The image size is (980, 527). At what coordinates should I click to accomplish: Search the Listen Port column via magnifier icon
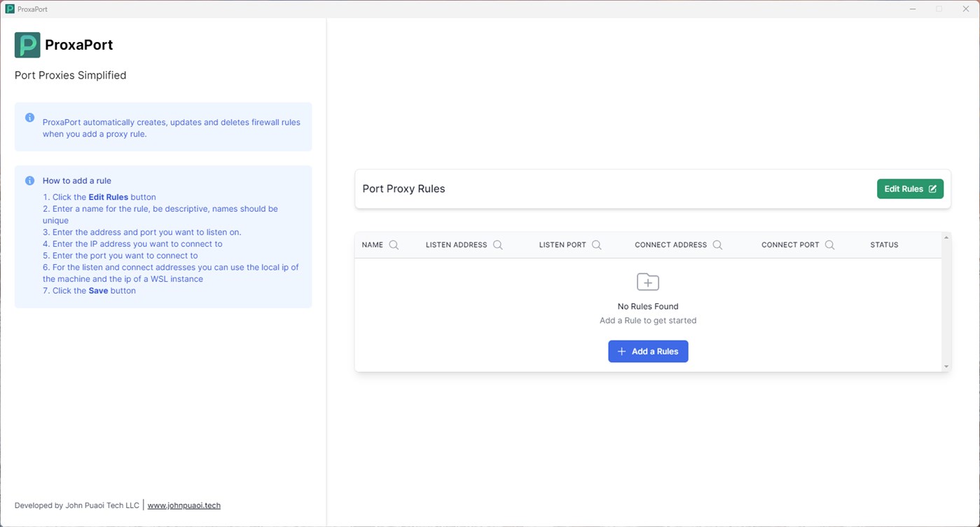597,245
